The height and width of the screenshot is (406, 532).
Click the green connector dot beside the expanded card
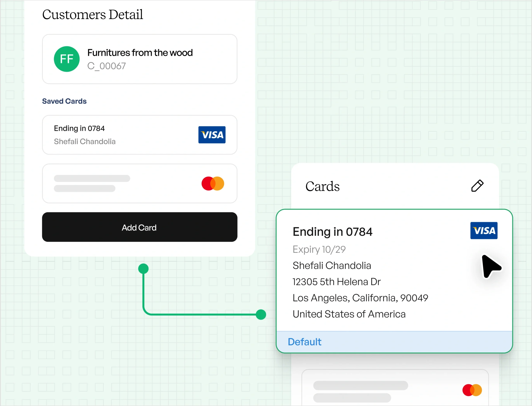tap(261, 314)
